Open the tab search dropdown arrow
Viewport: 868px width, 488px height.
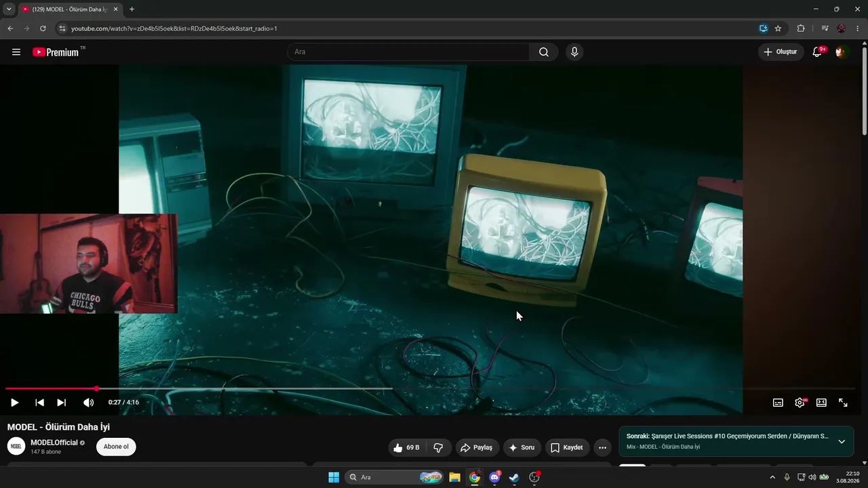click(x=9, y=9)
